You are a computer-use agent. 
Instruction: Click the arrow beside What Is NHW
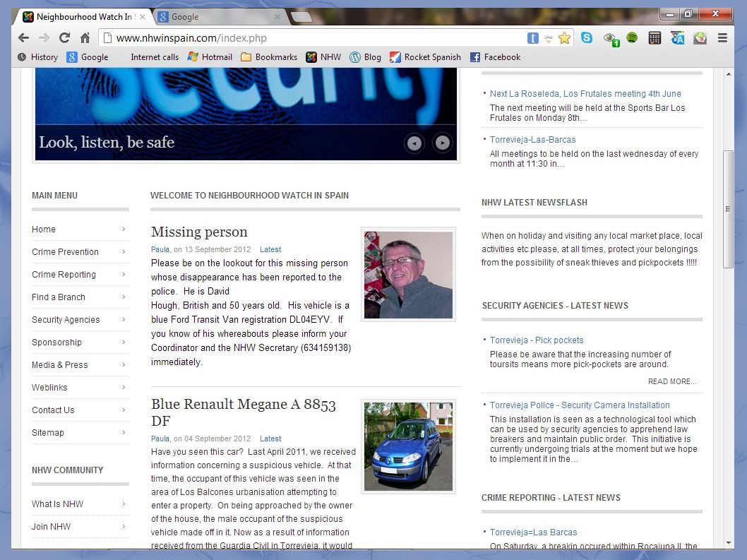[124, 504]
